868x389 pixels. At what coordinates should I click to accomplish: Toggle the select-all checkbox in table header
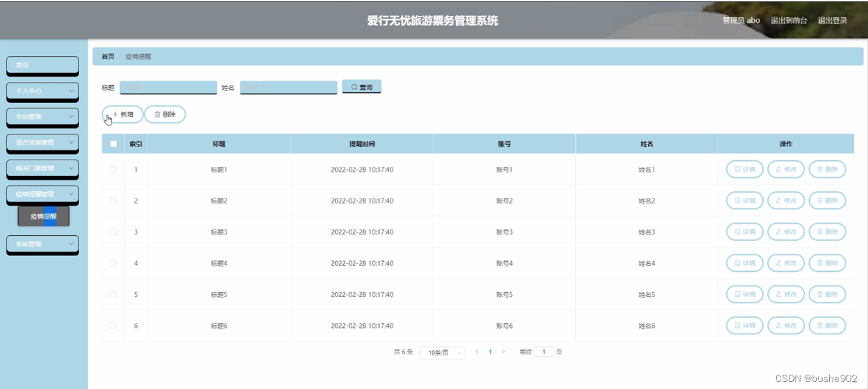coord(113,144)
